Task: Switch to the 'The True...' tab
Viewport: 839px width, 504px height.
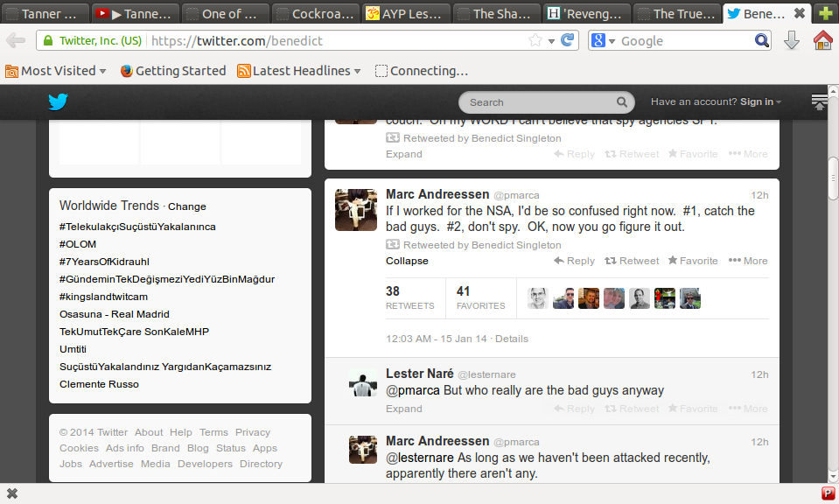Action: coord(675,13)
